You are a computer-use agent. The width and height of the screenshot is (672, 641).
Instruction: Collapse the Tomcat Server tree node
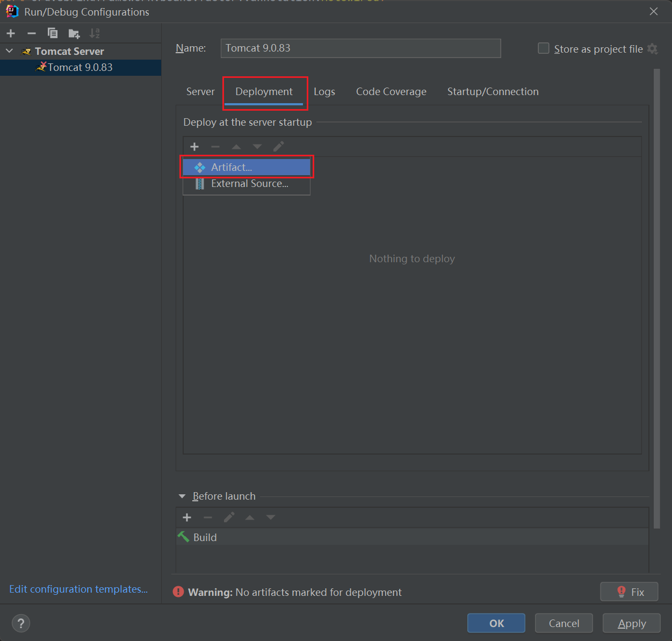10,51
